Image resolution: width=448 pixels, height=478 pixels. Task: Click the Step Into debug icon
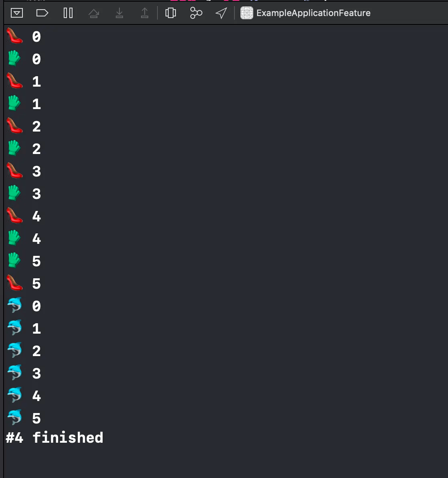tap(119, 13)
